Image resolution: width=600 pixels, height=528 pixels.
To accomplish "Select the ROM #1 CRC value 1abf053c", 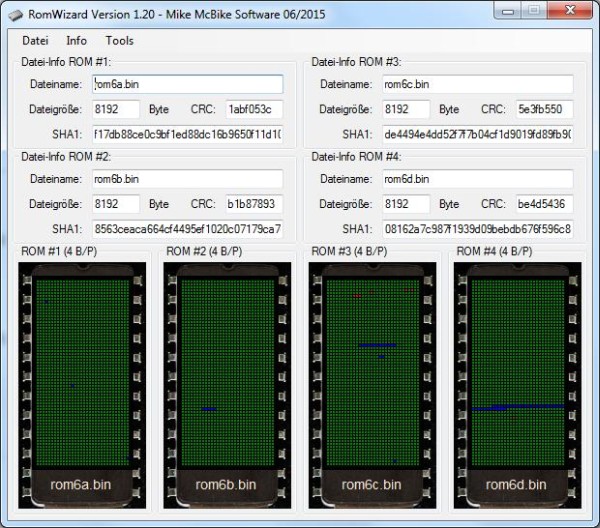I will pos(254,109).
